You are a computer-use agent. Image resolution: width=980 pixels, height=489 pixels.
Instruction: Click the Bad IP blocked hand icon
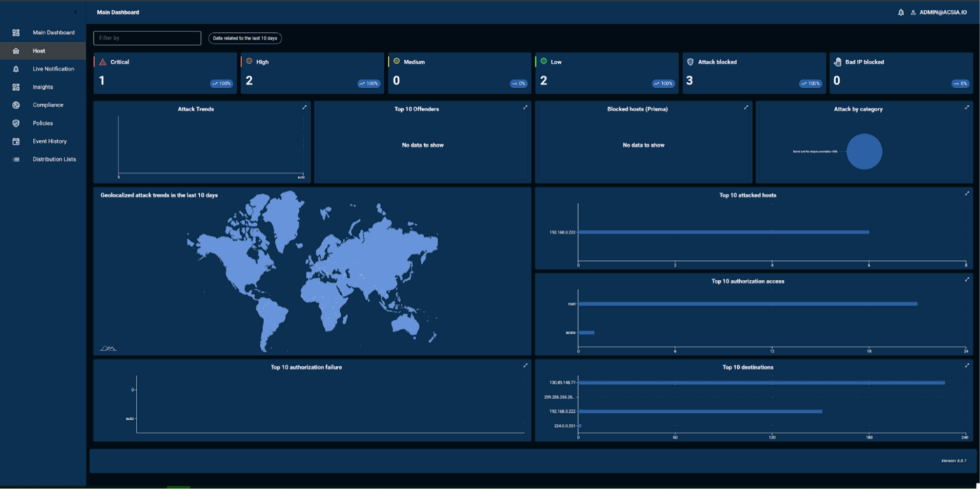(838, 62)
